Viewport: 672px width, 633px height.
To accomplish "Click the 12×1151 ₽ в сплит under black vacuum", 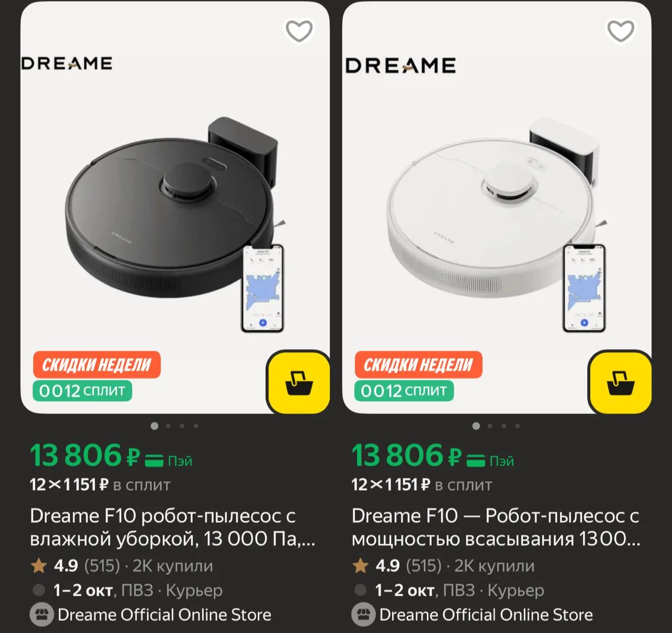I will 100,484.
